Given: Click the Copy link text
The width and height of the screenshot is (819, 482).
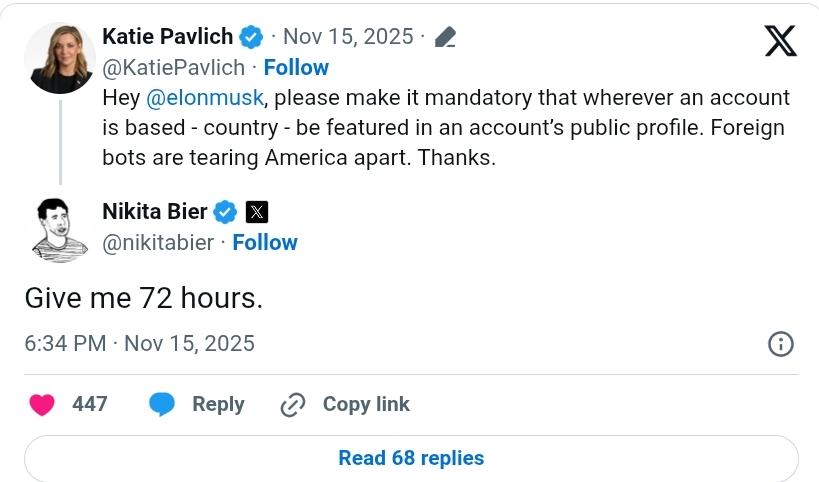Looking at the screenshot, I should (366, 404).
